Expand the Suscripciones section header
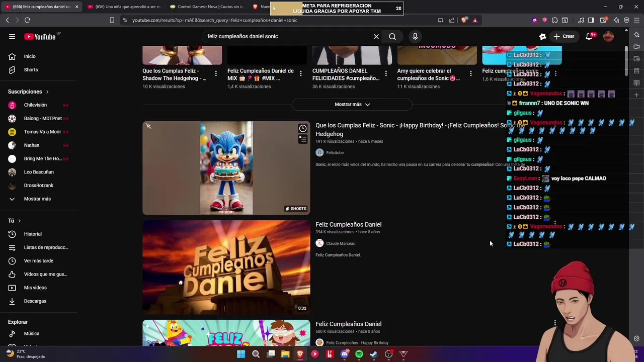Screen dimensions: 644x362 pyautogui.click(x=28, y=92)
